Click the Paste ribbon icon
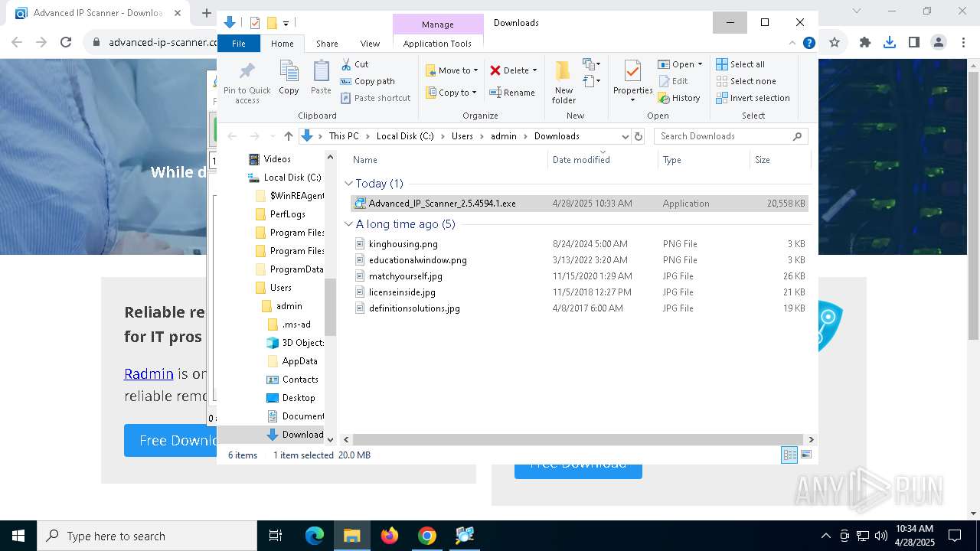Viewport: 980px width, 551px height. [321, 77]
